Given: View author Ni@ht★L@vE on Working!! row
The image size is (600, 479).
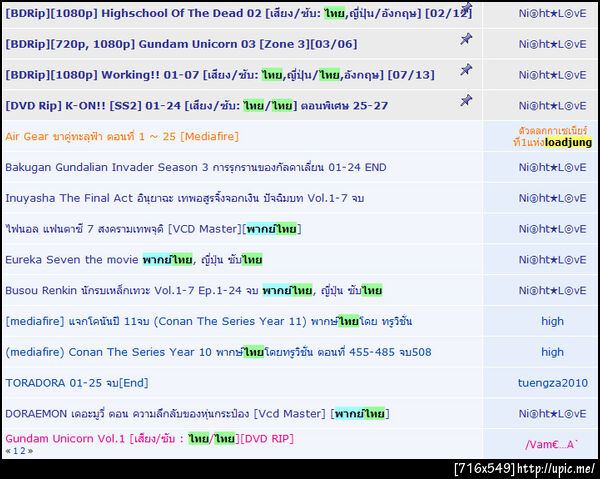Looking at the screenshot, I should (553, 75).
